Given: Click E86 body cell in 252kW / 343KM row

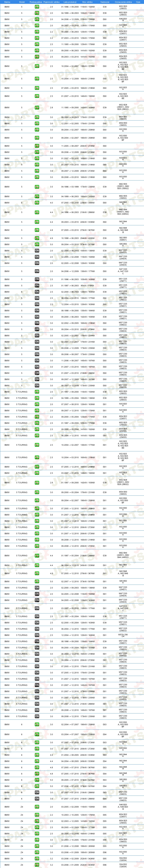Looking at the screenshot, I should tap(105, 865).
